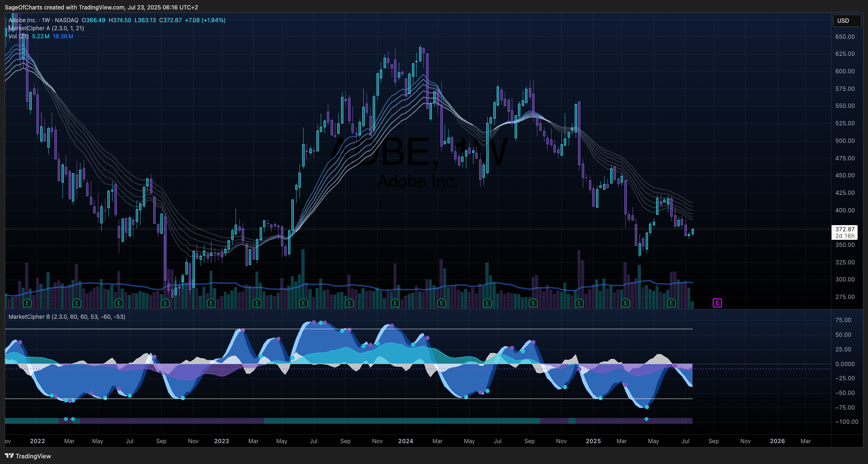The width and height of the screenshot is (868, 464).
Task: Select the MarketCipher B indicator legend
Action: pyautogui.click(x=67, y=317)
